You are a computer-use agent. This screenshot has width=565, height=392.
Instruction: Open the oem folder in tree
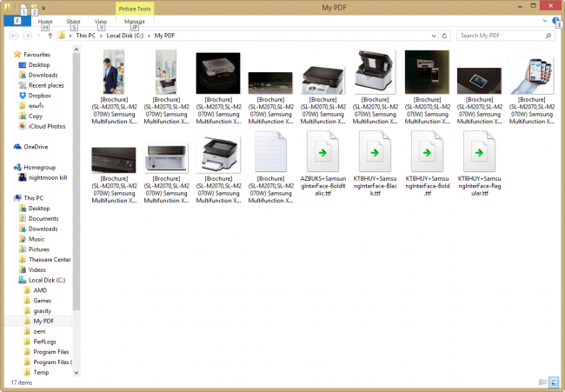coord(39,331)
